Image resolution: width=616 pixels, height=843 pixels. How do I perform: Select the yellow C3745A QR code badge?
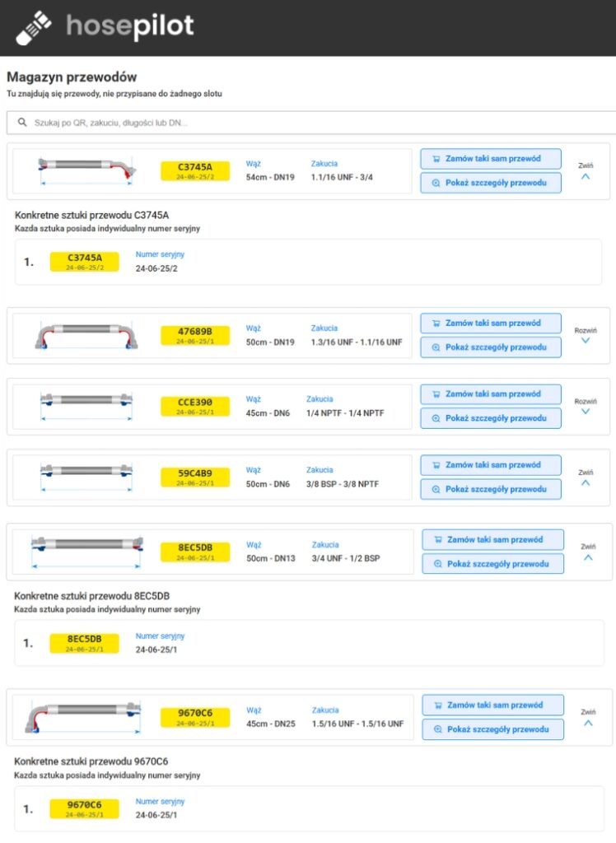pyautogui.click(x=196, y=169)
